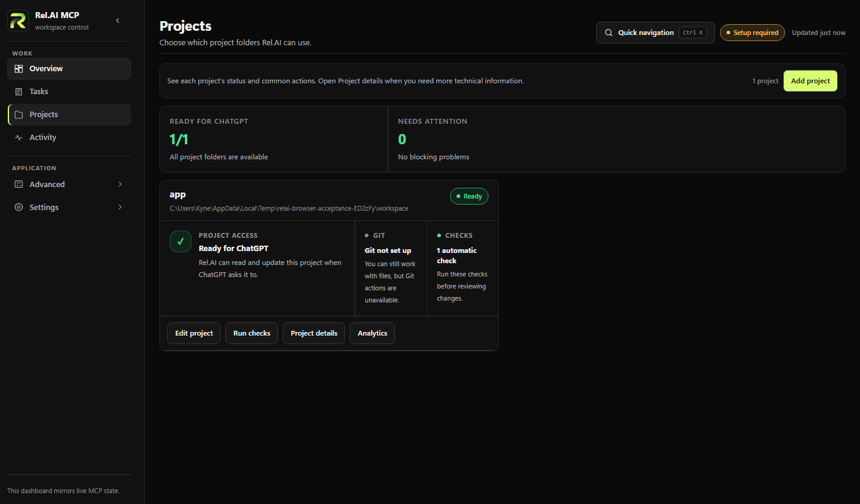The width and height of the screenshot is (860, 504).
Task: Click the "Updated just now" text
Action: coord(818,33)
